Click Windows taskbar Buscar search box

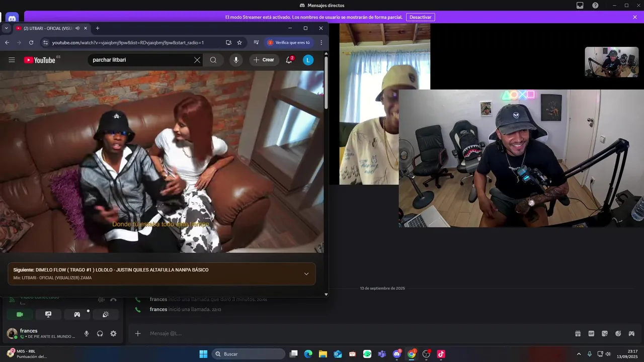click(249, 354)
